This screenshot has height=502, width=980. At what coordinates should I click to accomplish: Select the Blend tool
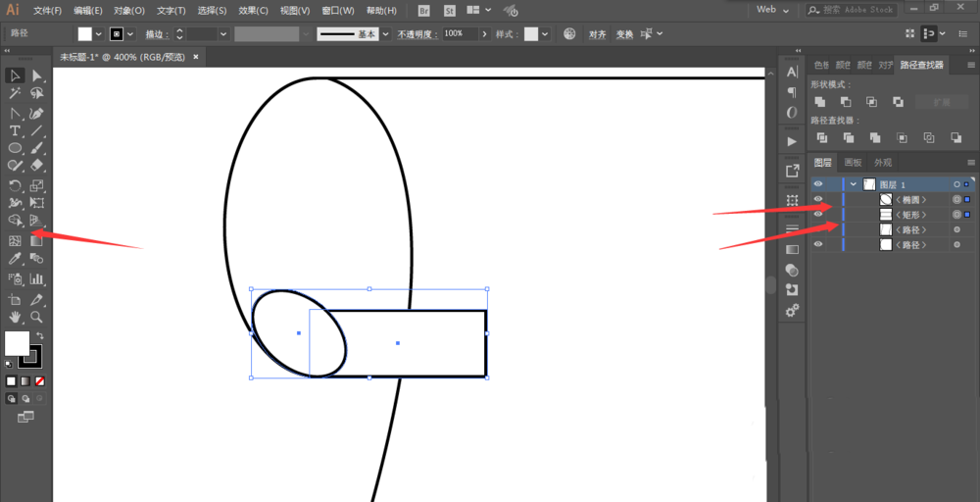pyautogui.click(x=37, y=258)
